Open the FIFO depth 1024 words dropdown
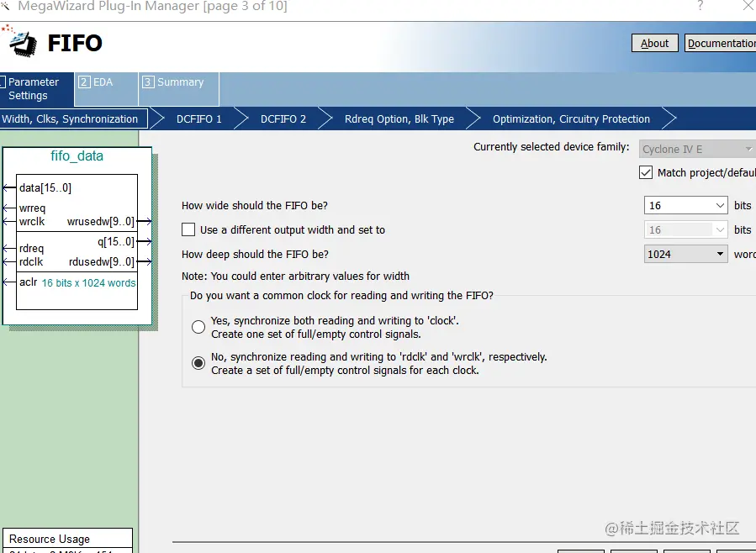756x553 pixels. point(685,254)
